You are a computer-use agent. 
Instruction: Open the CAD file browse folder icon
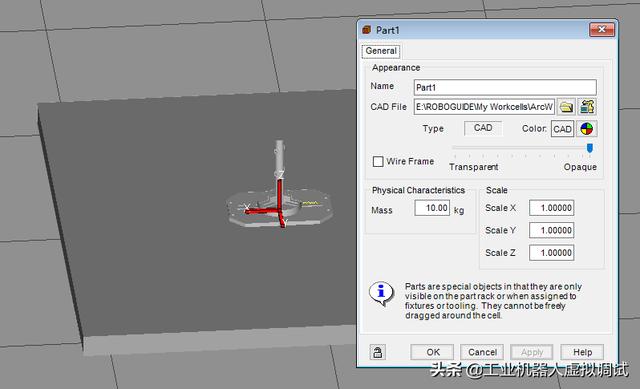coord(566,107)
